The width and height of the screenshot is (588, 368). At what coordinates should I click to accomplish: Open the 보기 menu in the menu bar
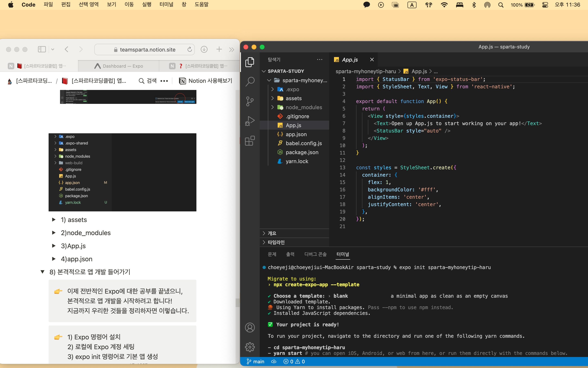click(x=111, y=5)
